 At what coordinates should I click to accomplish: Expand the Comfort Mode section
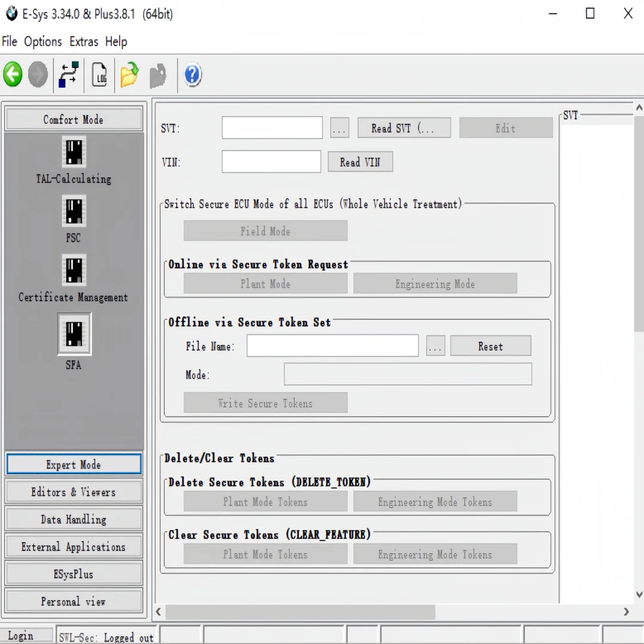[74, 119]
